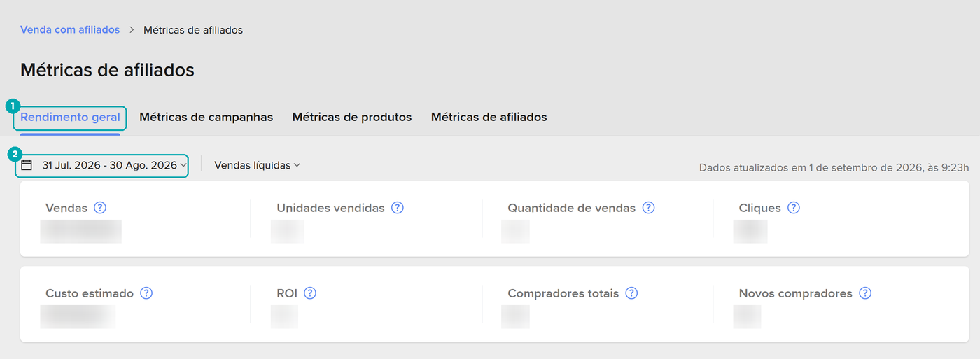Switch to Métricas de produtos tab
The height and width of the screenshot is (359, 980).
click(352, 118)
